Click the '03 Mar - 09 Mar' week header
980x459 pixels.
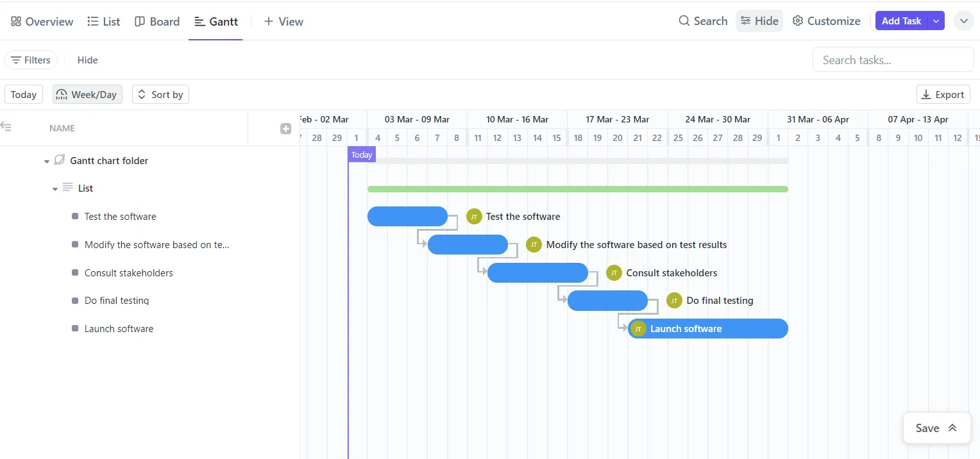pos(417,119)
